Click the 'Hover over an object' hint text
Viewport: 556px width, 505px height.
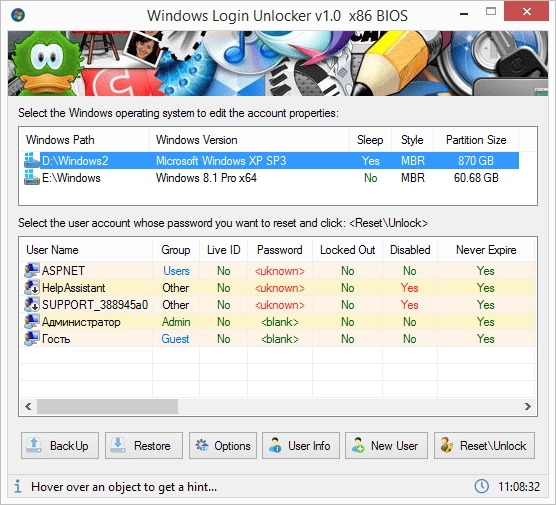[x=124, y=487]
